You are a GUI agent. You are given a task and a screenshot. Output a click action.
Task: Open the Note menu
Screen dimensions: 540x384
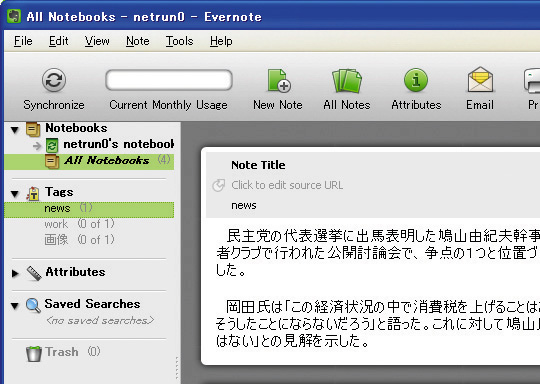[x=137, y=41]
